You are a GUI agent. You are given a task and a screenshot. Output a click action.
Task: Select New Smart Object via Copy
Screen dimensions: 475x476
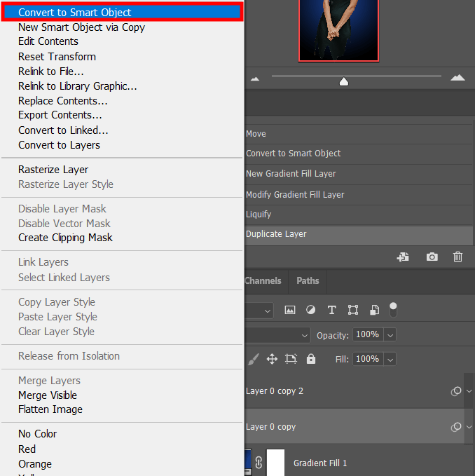click(81, 27)
